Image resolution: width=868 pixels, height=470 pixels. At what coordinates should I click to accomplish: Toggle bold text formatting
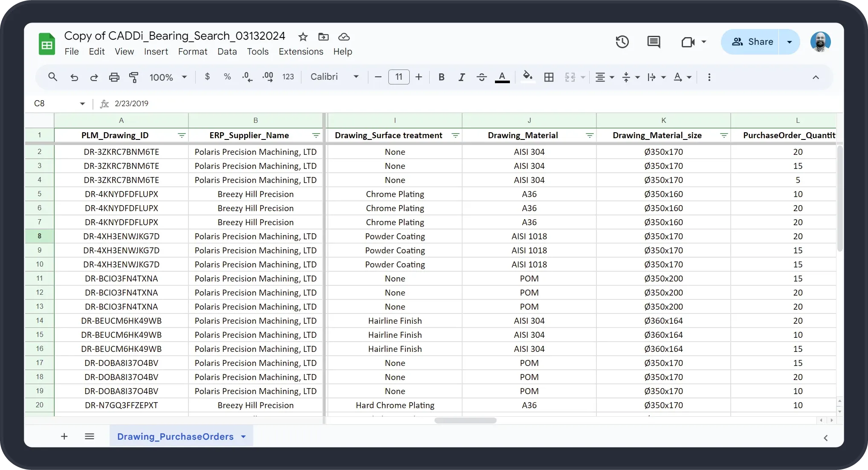point(441,77)
